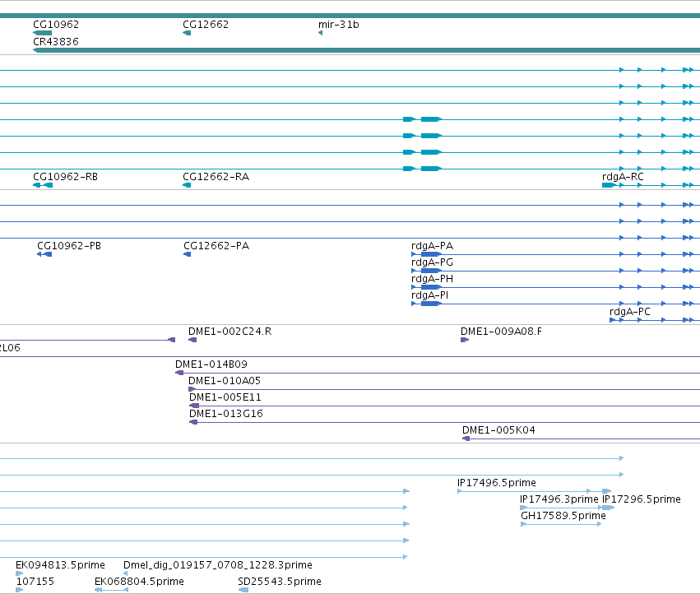Click the SD25543.5prime EST glyph
The width and height of the screenshot is (700, 594).
(243, 591)
